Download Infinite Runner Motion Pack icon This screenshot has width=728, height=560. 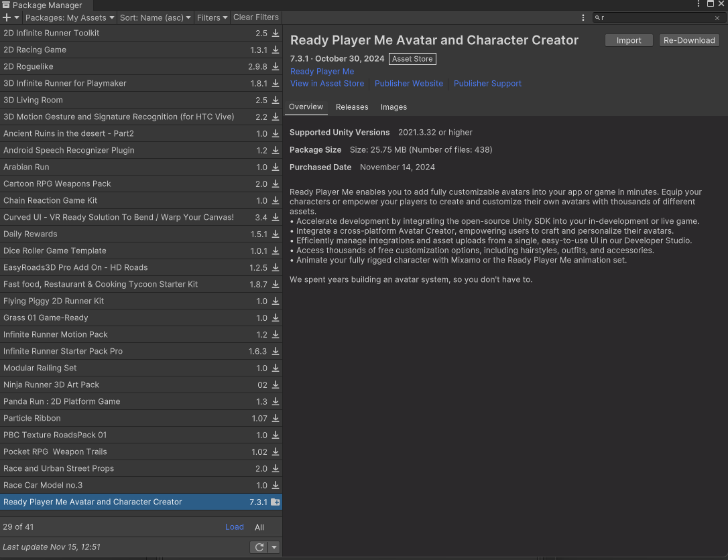pyautogui.click(x=276, y=334)
